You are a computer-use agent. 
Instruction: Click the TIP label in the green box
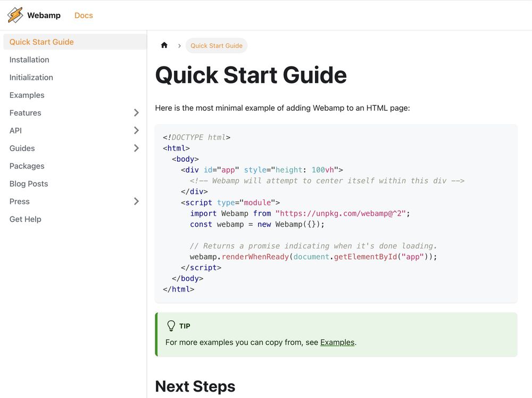tap(185, 326)
